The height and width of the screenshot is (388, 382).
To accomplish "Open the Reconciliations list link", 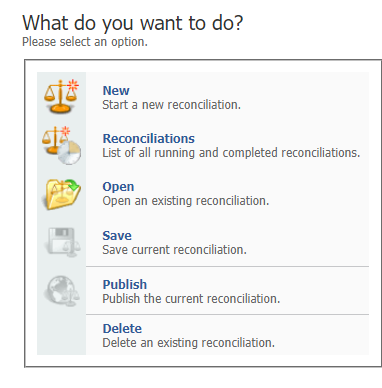I will 148,138.
